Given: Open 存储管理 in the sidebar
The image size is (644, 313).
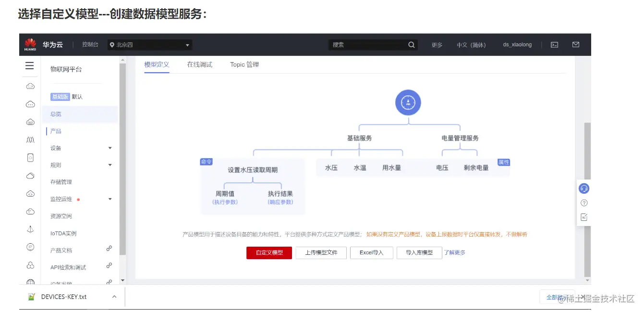Looking at the screenshot, I should [x=61, y=182].
